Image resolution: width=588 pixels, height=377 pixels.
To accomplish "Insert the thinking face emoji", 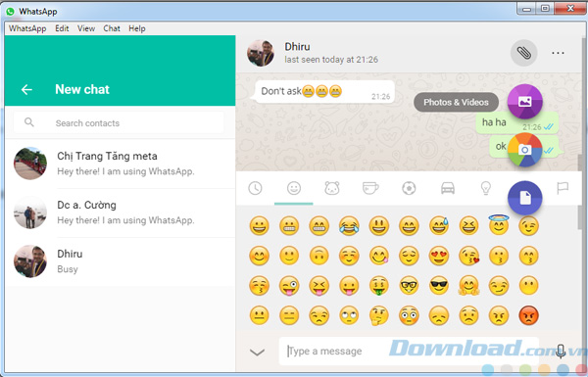I will click(x=378, y=315).
